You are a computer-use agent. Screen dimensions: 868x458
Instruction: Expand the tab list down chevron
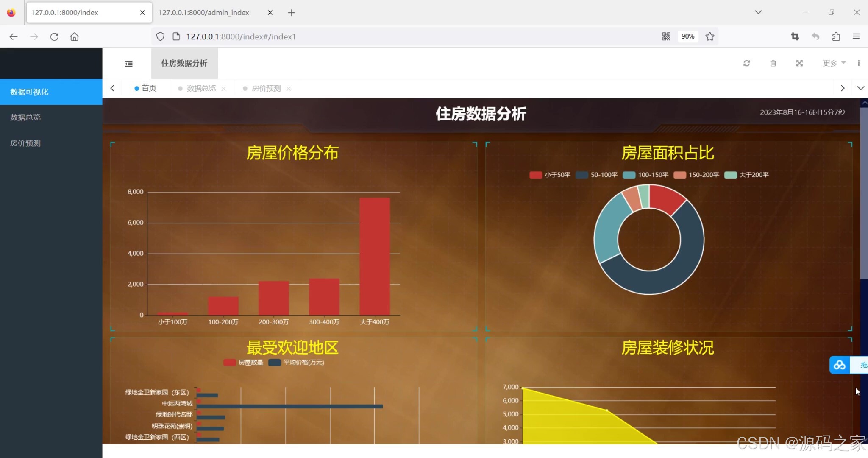(x=860, y=88)
